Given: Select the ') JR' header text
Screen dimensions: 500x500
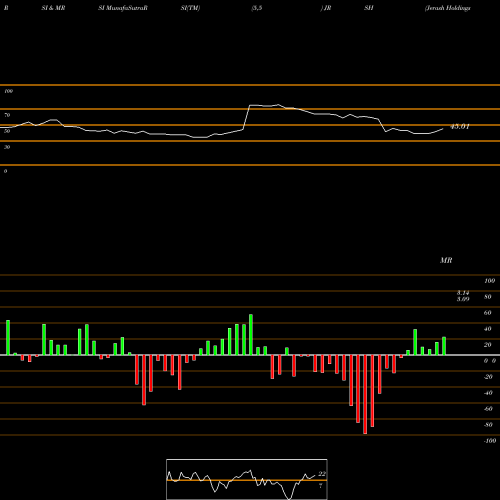Looking at the screenshot, I should point(326,8).
